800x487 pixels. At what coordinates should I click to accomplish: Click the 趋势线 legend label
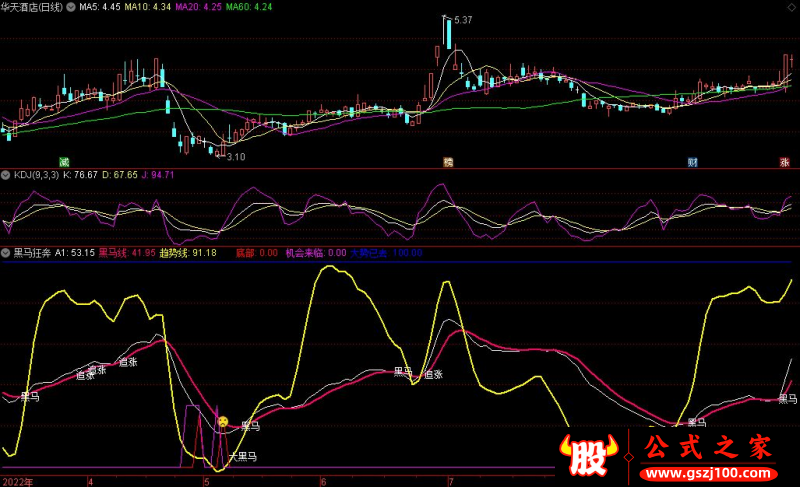174,253
